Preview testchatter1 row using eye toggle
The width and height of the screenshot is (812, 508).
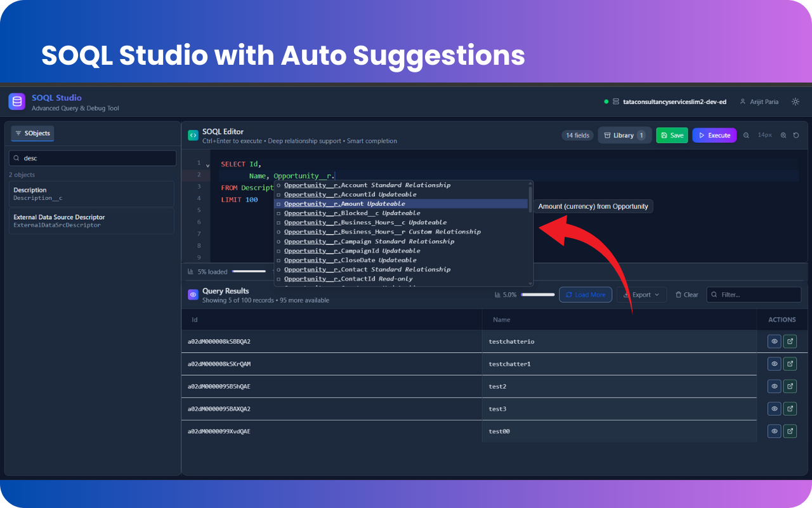(774, 363)
